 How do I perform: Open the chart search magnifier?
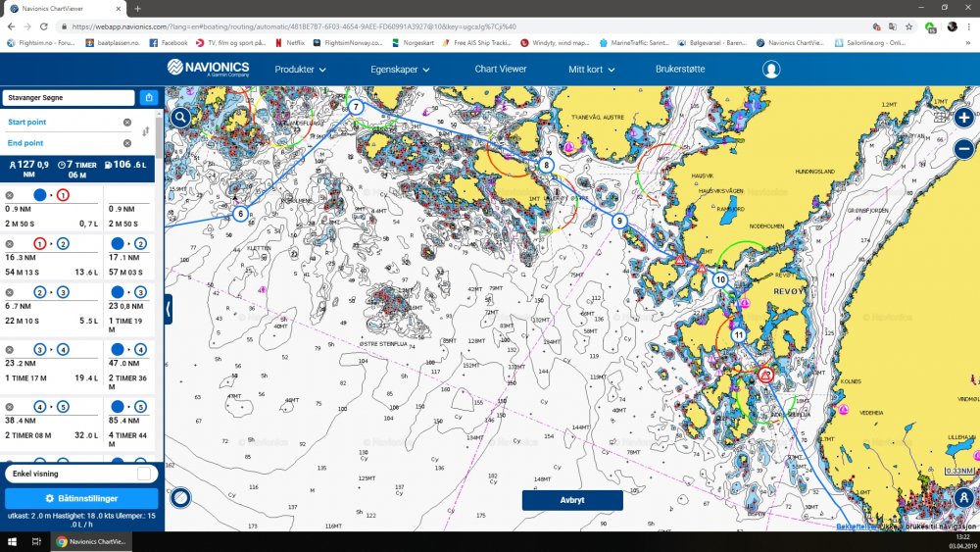(180, 117)
